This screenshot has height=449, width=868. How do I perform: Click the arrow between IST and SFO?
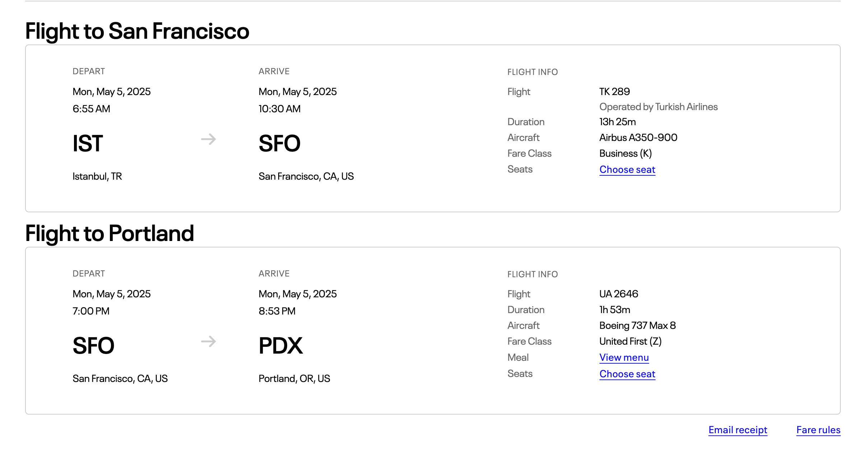(x=209, y=139)
